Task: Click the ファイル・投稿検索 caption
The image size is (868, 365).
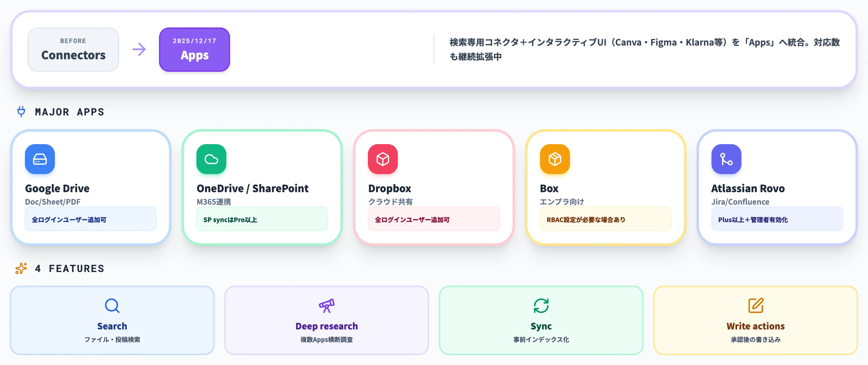Action: (x=112, y=339)
